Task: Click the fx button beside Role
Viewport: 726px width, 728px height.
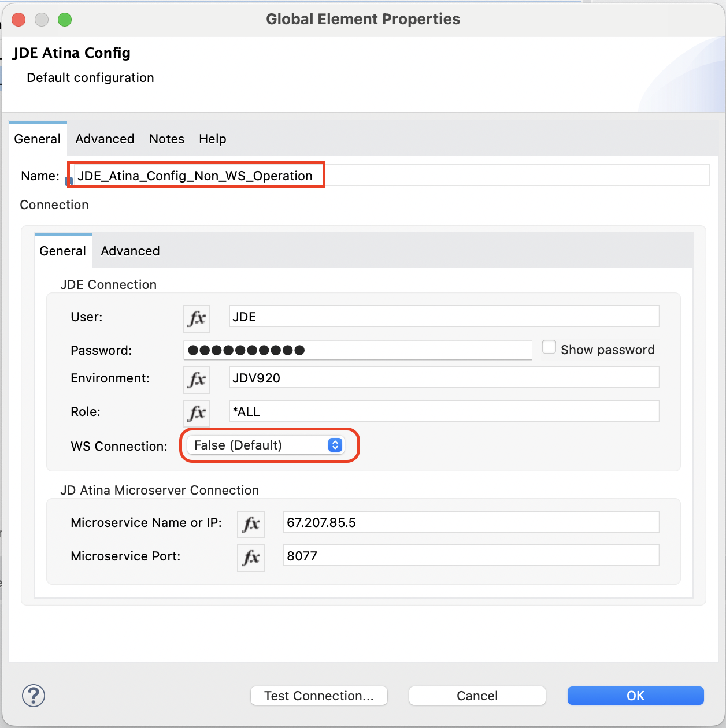Action: [197, 413]
